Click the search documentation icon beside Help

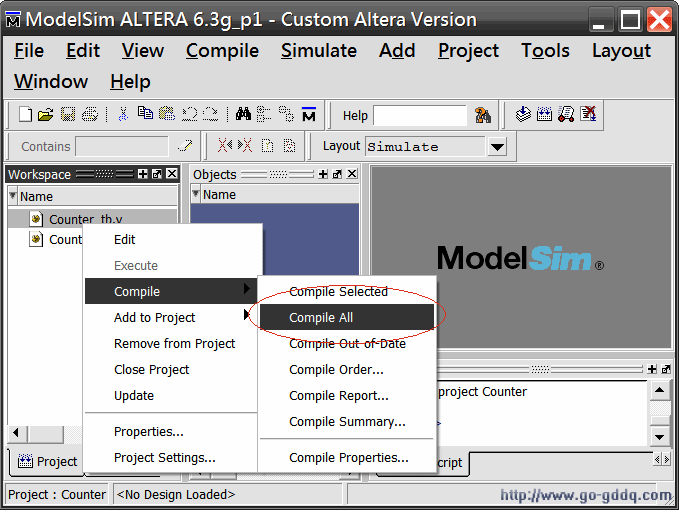[x=483, y=115]
